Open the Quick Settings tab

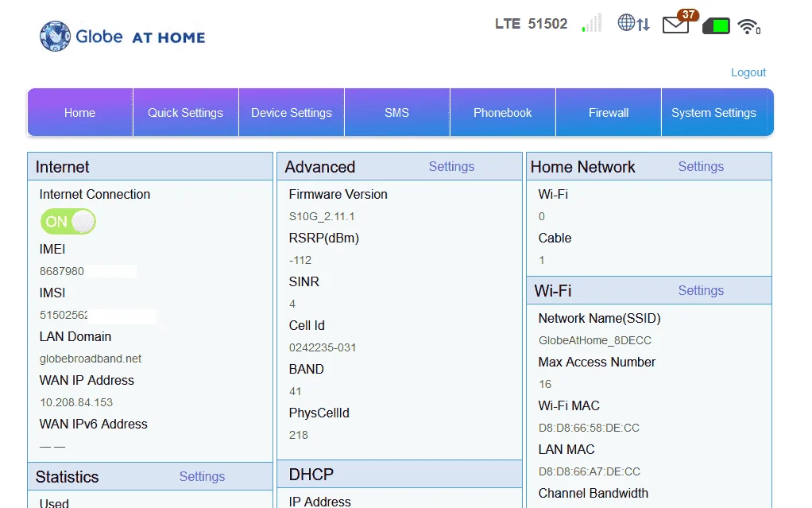[185, 112]
